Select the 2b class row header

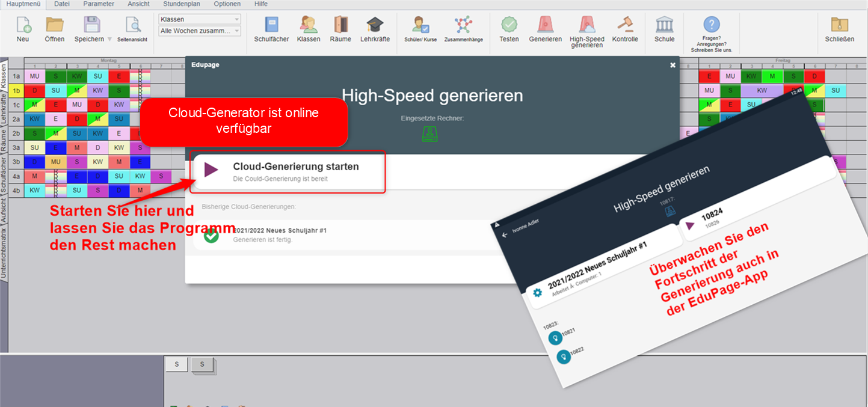pyautogui.click(x=16, y=133)
